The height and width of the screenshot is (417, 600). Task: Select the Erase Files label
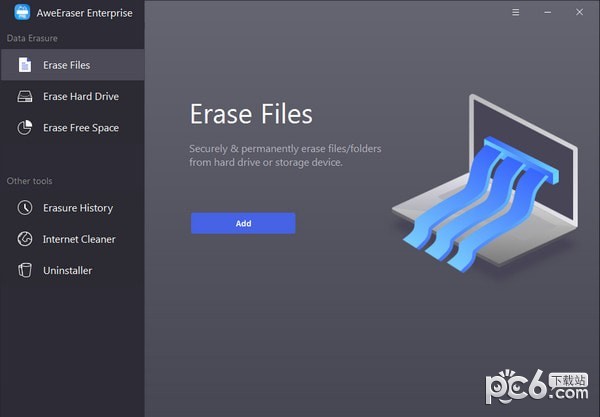(x=67, y=65)
